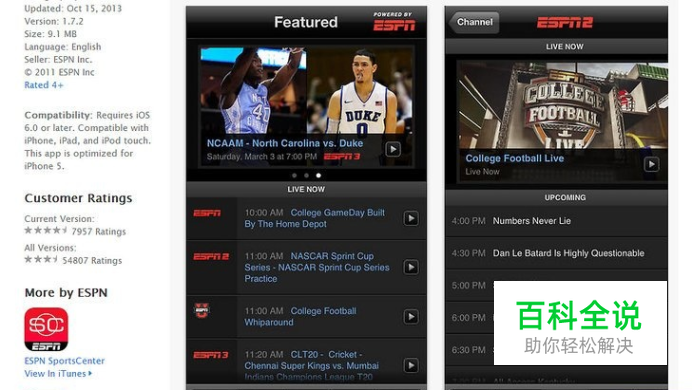Click the 5:00 PM upcoming time slot

[468, 285]
